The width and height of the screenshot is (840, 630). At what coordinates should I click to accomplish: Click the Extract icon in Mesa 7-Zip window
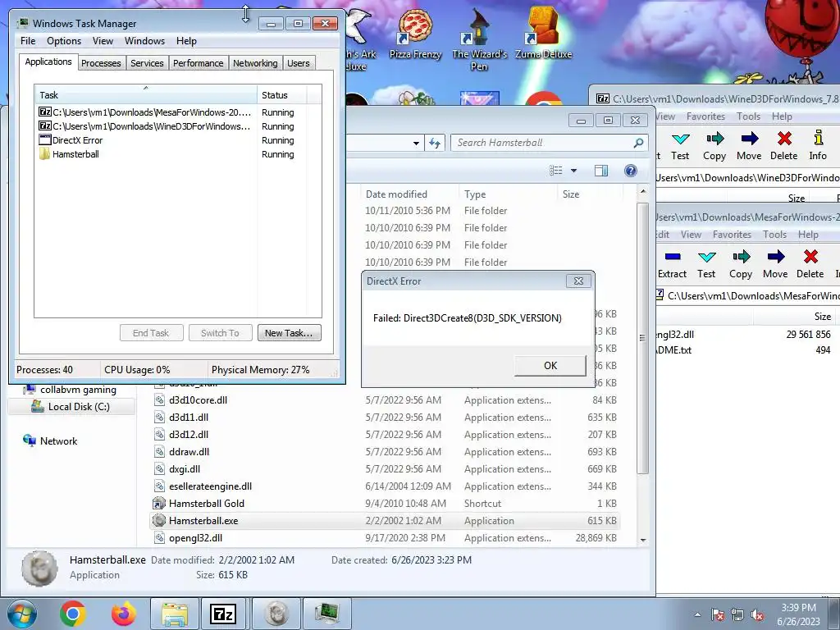672,264
